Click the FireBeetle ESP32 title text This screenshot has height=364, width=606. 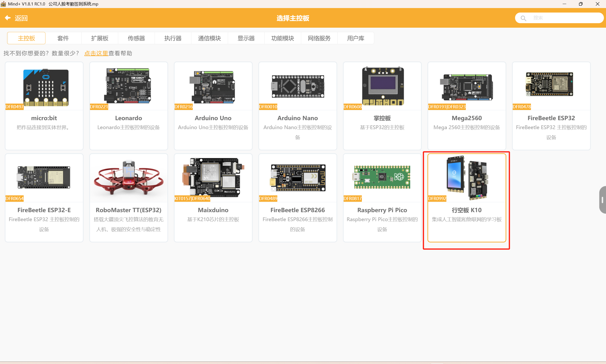click(551, 118)
